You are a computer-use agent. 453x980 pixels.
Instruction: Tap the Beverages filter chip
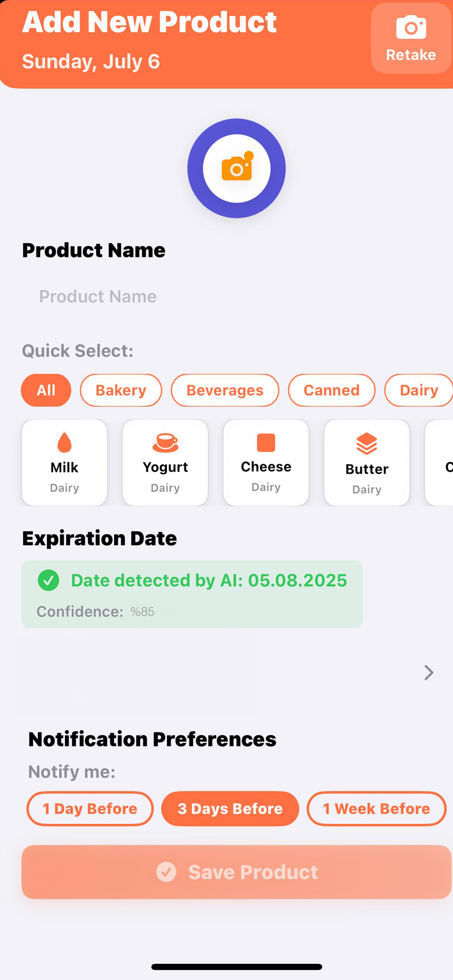click(225, 391)
